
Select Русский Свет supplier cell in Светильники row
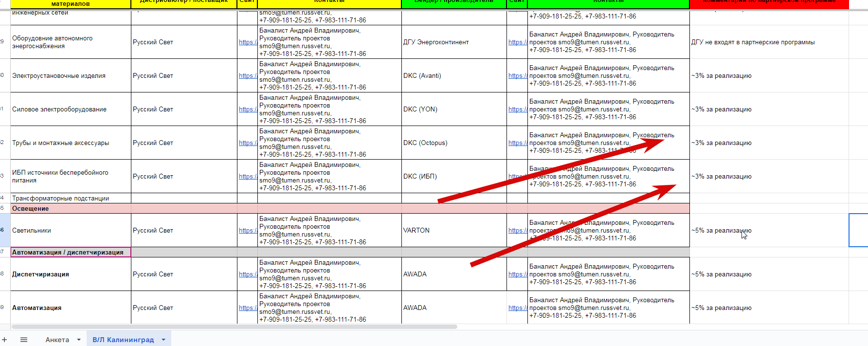coord(184,230)
